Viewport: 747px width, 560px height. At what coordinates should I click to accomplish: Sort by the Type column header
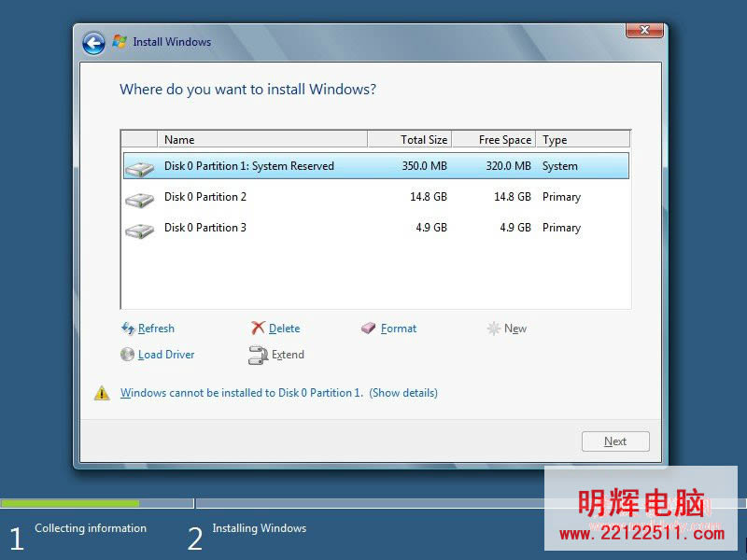[x=583, y=139]
